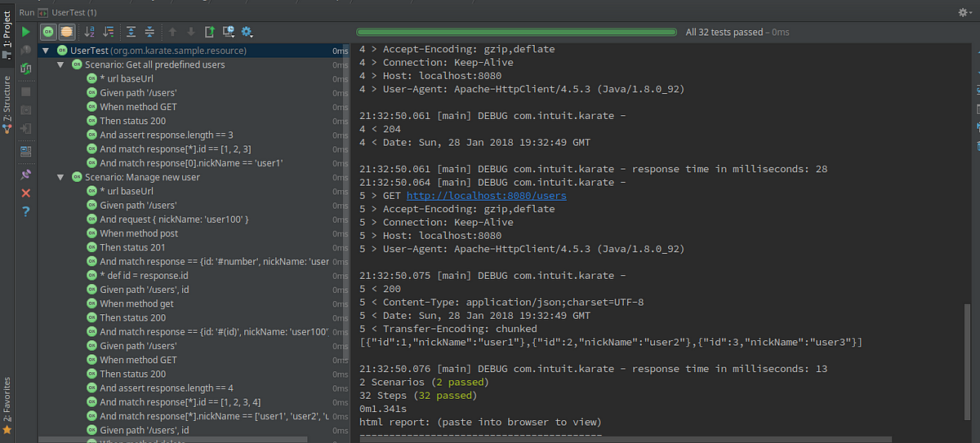The width and height of the screenshot is (980, 443).
Task: Open test runner settings cog menu
Action: click(x=247, y=32)
